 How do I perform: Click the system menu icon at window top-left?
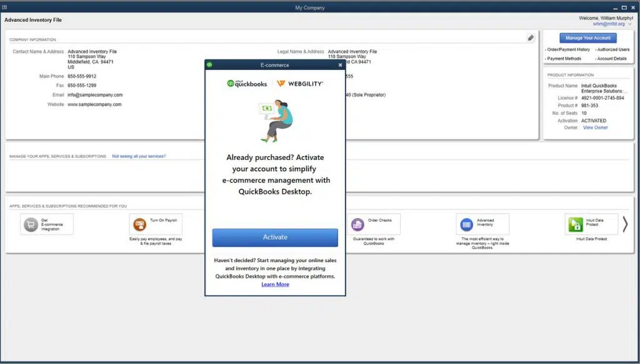pos(4,7)
